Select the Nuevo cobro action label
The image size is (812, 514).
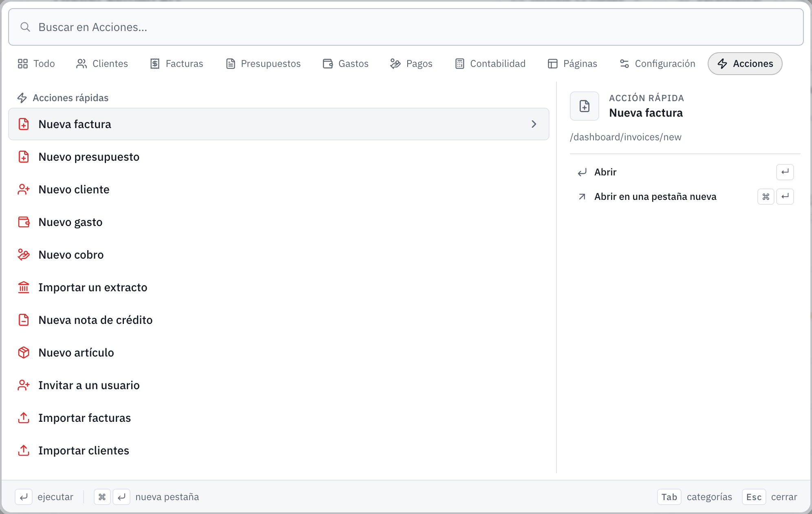click(71, 255)
